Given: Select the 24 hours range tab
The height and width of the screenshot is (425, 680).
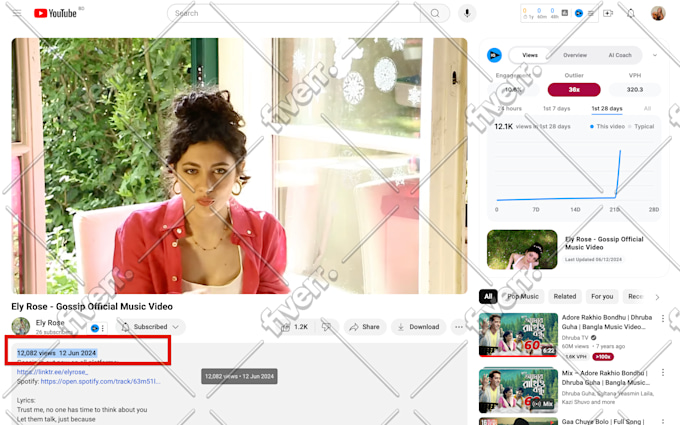Looking at the screenshot, I should [510, 108].
